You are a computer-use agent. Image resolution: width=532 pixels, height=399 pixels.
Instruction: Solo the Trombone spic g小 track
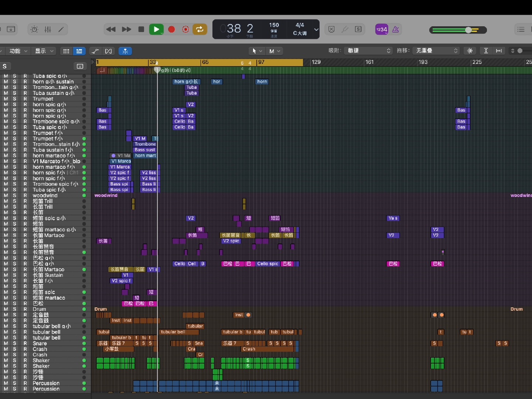pyautogui.click(x=15, y=122)
